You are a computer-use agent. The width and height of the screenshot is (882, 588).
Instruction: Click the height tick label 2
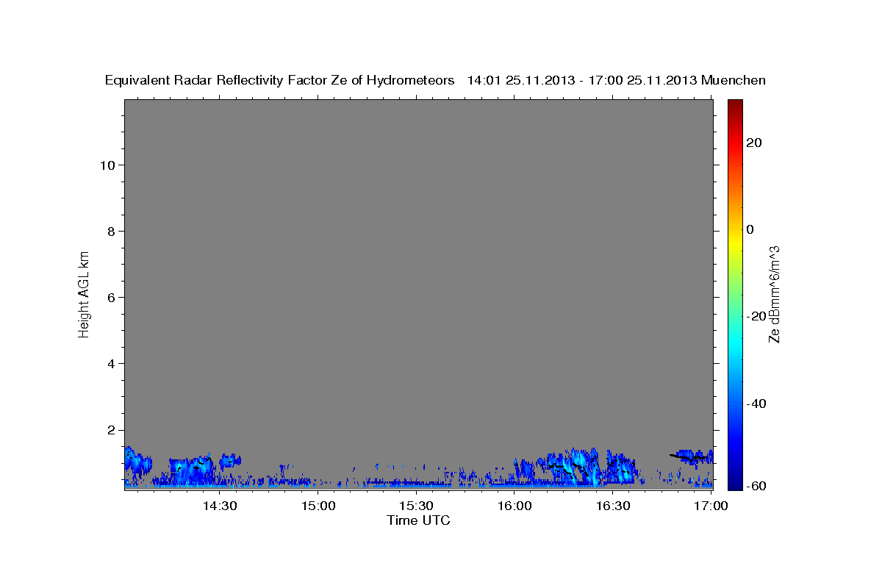[112, 430]
